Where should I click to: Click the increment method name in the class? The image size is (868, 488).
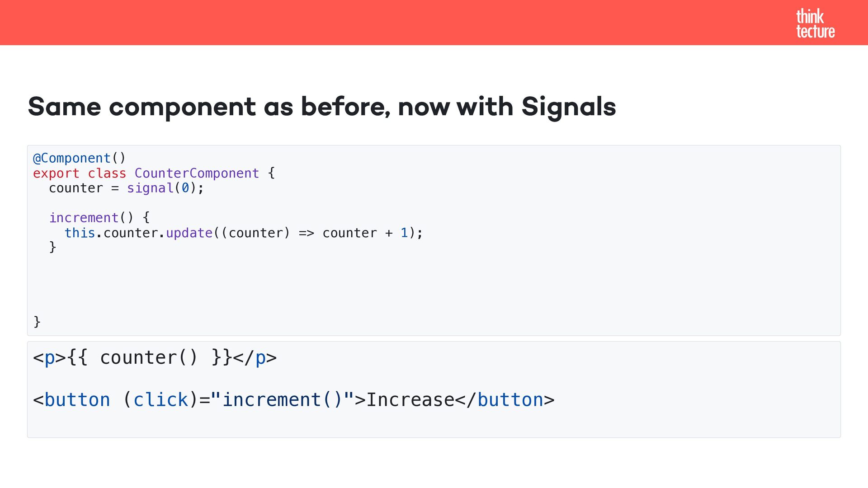click(84, 218)
